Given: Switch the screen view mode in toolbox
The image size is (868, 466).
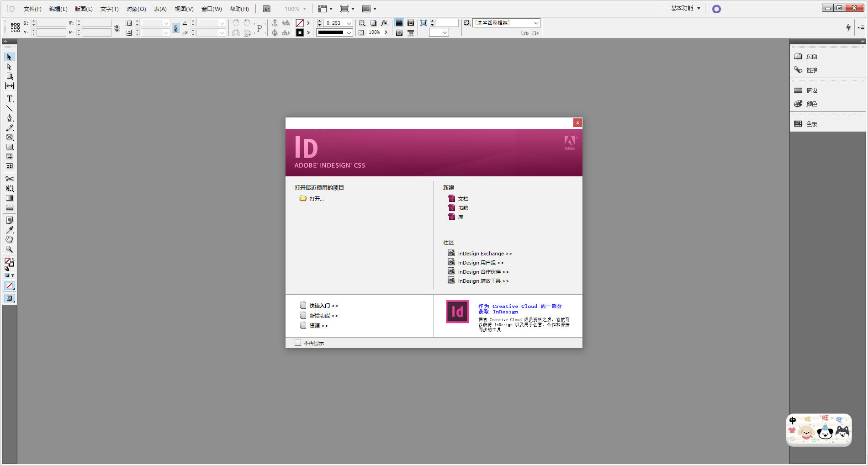Looking at the screenshot, I should point(9,298).
